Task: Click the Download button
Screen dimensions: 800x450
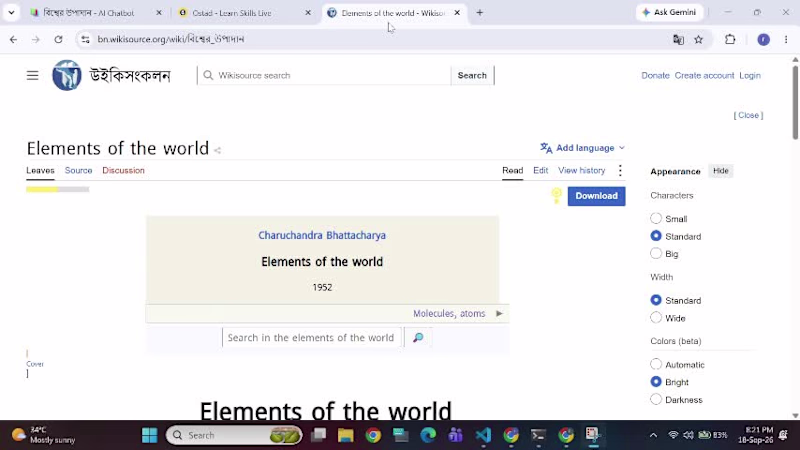Action: point(596,196)
